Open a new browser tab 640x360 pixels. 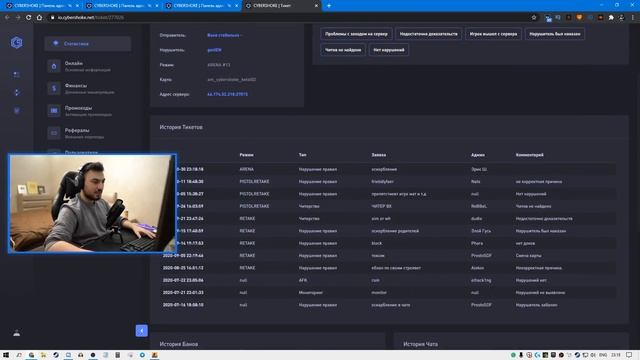(x=329, y=6)
